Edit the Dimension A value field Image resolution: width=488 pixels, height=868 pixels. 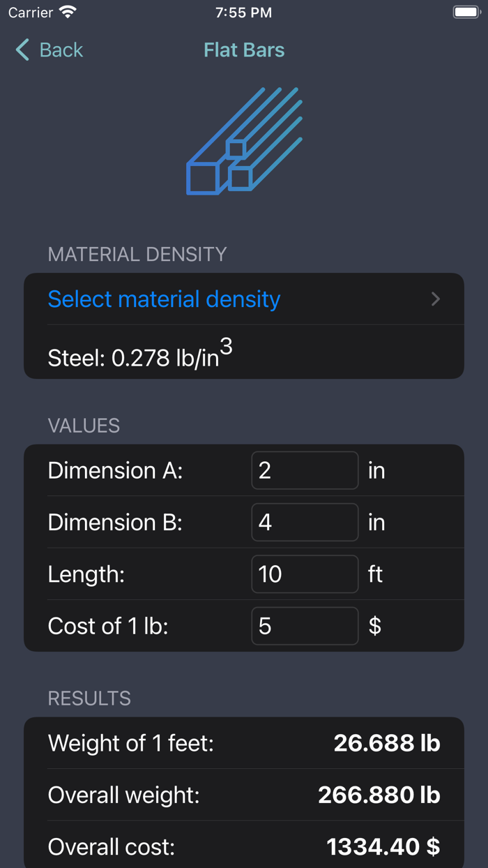pos(305,470)
